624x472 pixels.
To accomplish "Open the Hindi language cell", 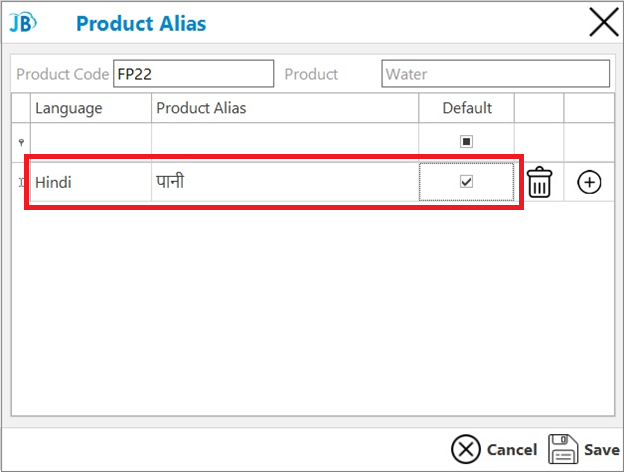I will [x=91, y=182].
